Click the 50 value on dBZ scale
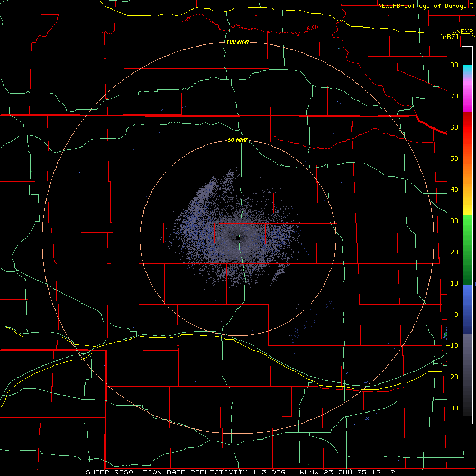476x476 pixels. pos(454,159)
